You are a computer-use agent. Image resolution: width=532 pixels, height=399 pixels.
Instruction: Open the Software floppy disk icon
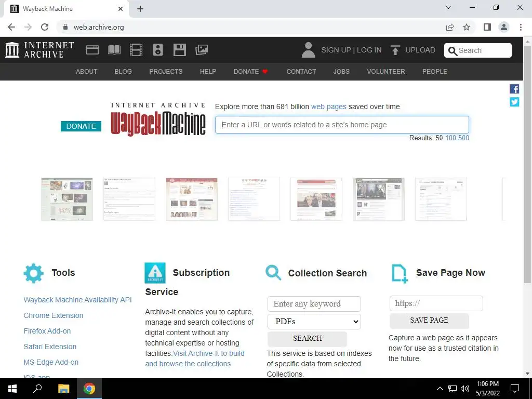click(179, 50)
